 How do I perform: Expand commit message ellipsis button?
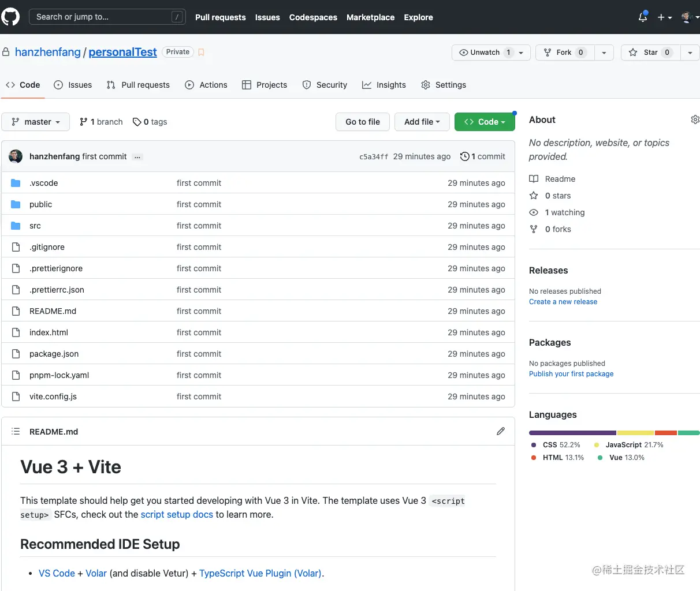pos(137,157)
